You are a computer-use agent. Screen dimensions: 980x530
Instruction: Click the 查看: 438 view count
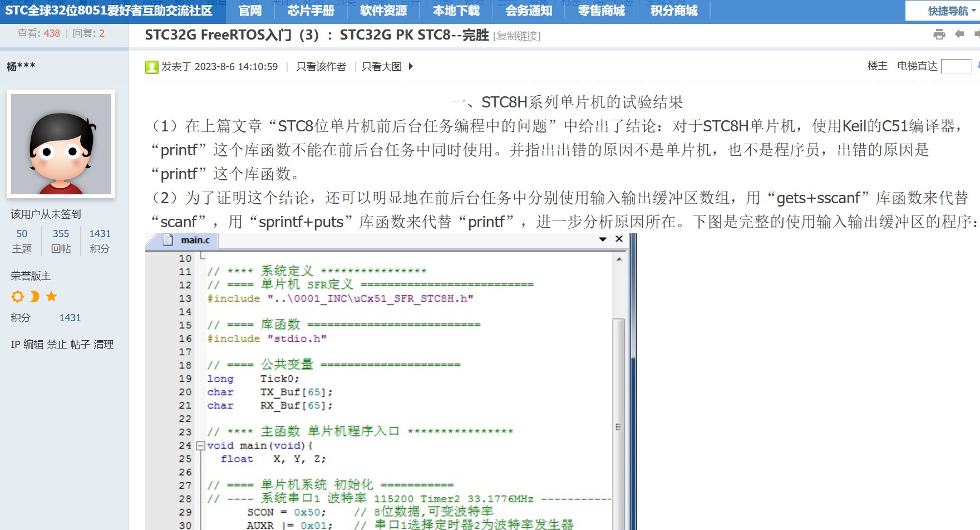coord(38,33)
